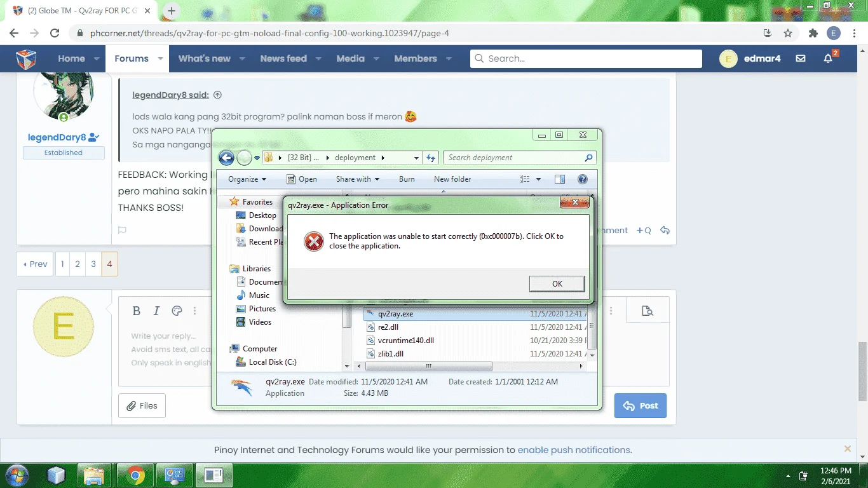
Task: Click the Chrome icon in the taskbar
Action: [x=135, y=475]
